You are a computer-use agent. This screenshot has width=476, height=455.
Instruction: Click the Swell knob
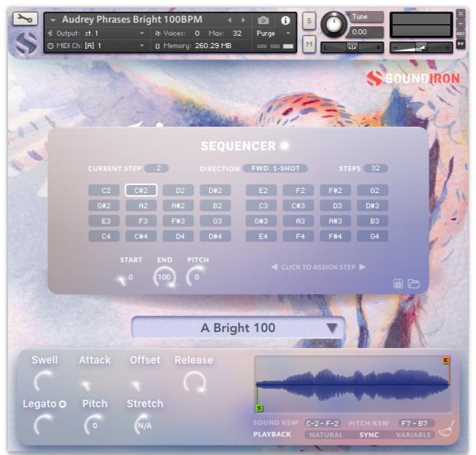pos(44,381)
